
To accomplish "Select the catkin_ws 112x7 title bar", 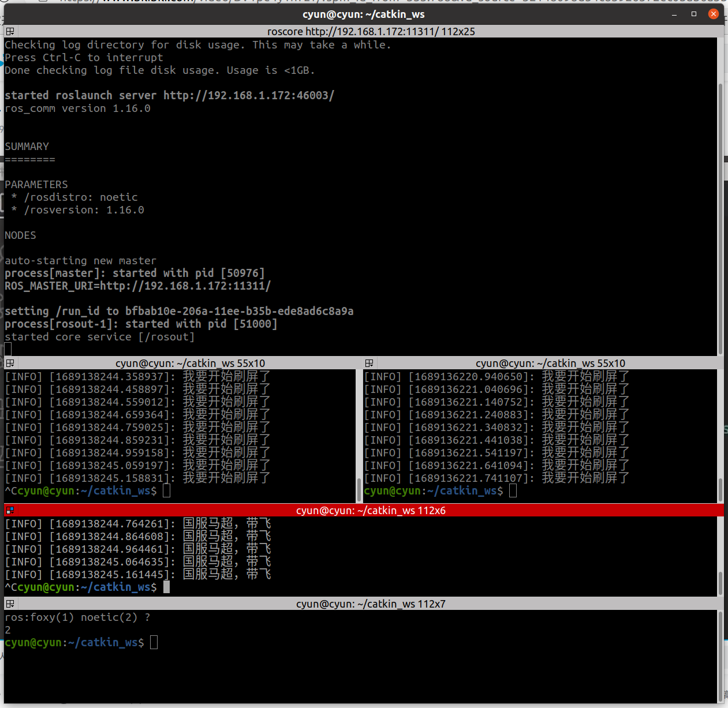I will click(x=371, y=604).
